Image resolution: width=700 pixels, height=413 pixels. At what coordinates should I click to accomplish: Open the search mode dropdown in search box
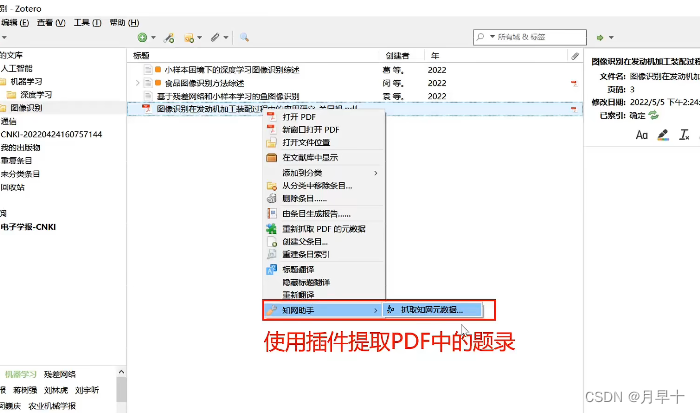(492, 37)
